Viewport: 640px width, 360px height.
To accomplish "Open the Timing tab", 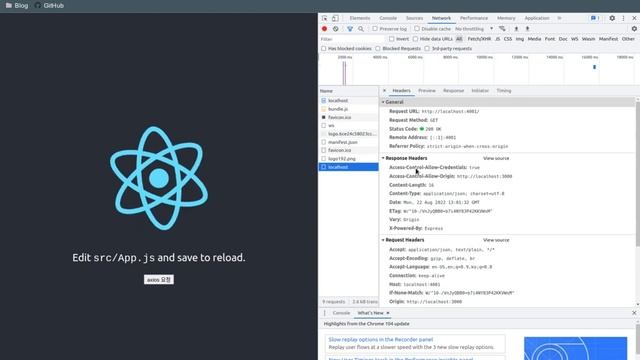I will [x=504, y=91].
